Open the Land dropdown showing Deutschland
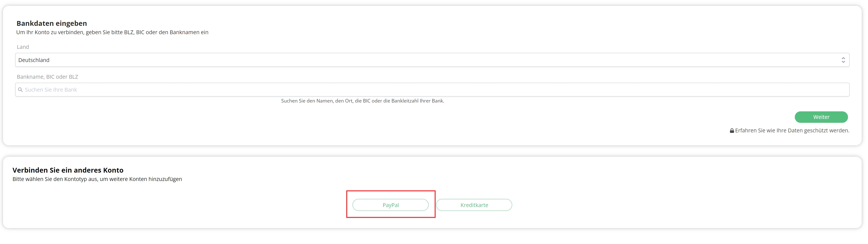Screen dimensions: 868x244 [x=432, y=60]
